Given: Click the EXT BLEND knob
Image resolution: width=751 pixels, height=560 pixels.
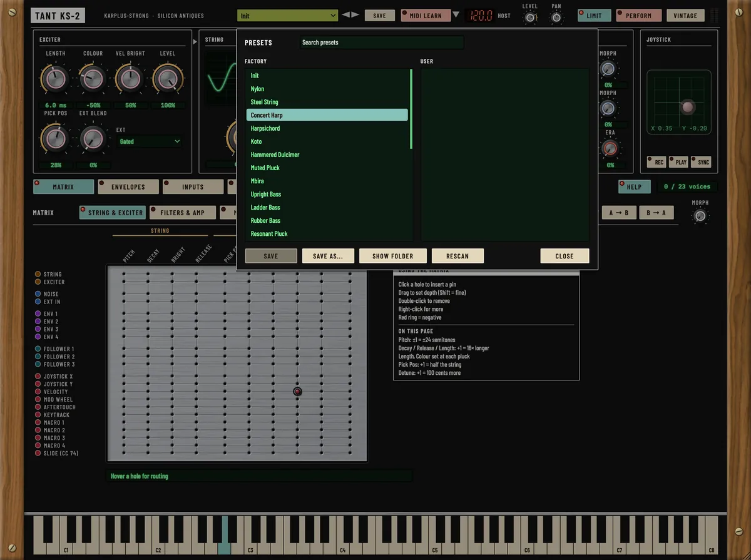Looking at the screenshot, I should (x=93, y=138).
